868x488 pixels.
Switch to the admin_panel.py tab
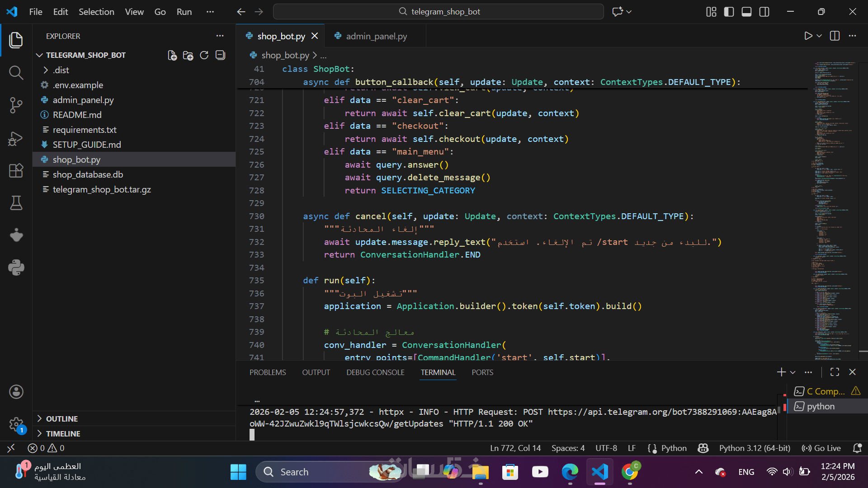point(376,36)
